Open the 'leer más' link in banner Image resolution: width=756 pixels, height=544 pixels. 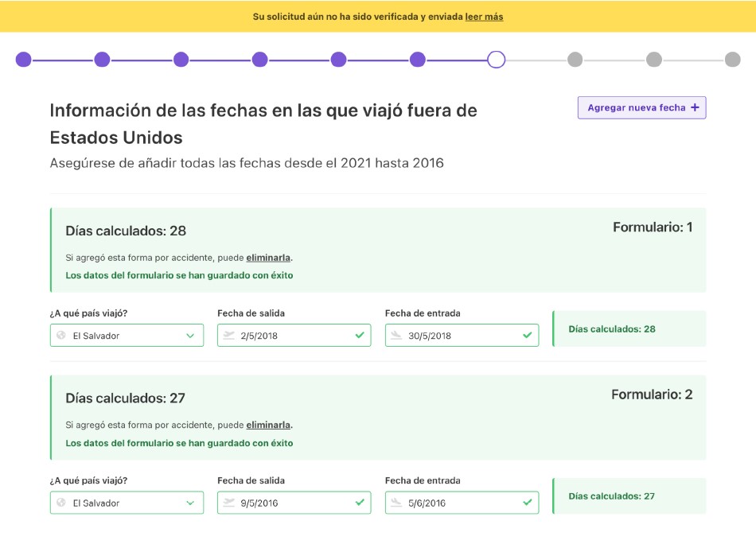pyautogui.click(x=484, y=17)
